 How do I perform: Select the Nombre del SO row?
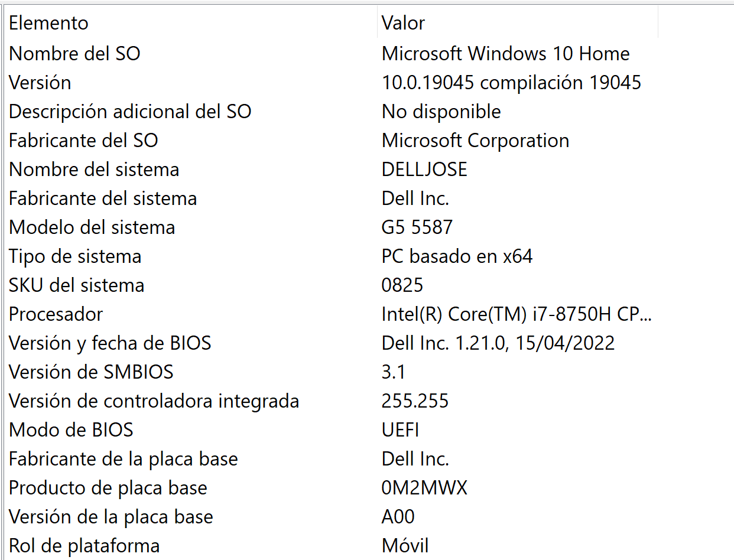point(74,54)
